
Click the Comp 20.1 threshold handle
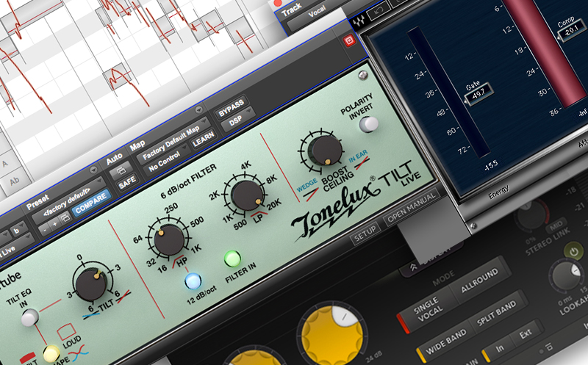pos(572,32)
